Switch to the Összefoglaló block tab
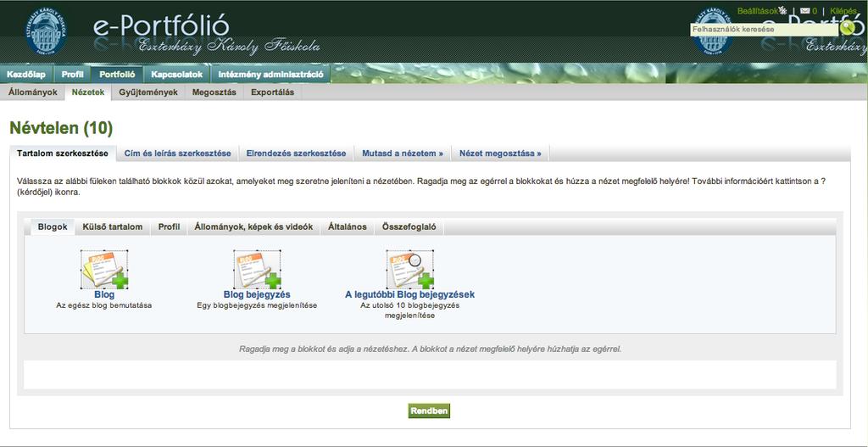The height and width of the screenshot is (447, 868). 409,227
